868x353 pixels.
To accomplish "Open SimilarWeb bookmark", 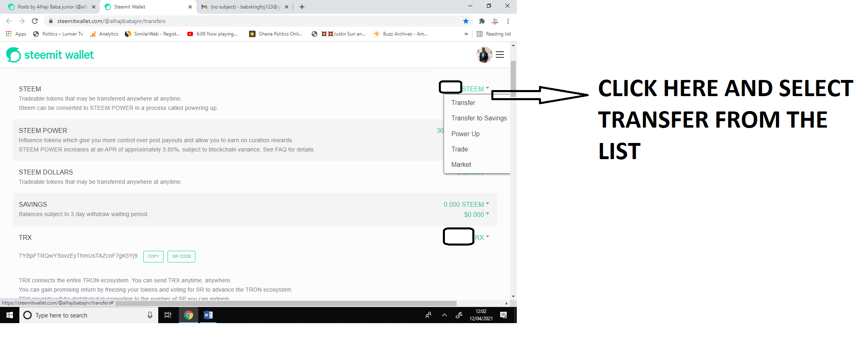I will [x=152, y=34].
